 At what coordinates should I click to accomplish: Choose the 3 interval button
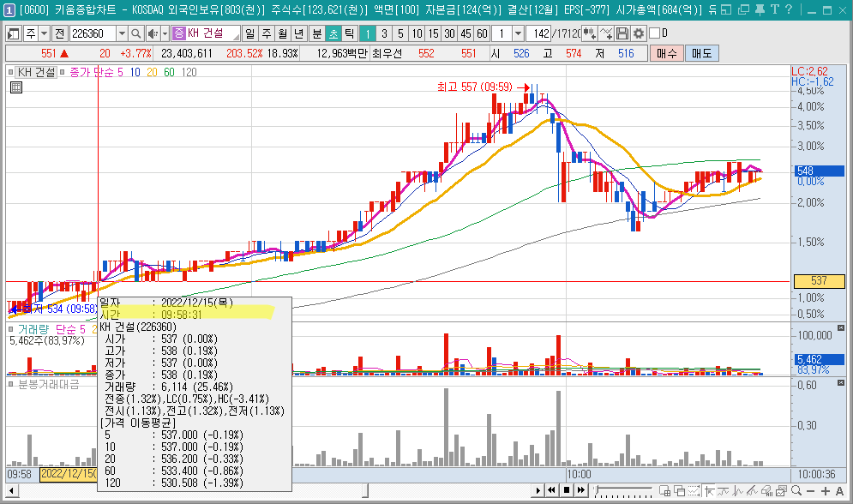(384, 33)
